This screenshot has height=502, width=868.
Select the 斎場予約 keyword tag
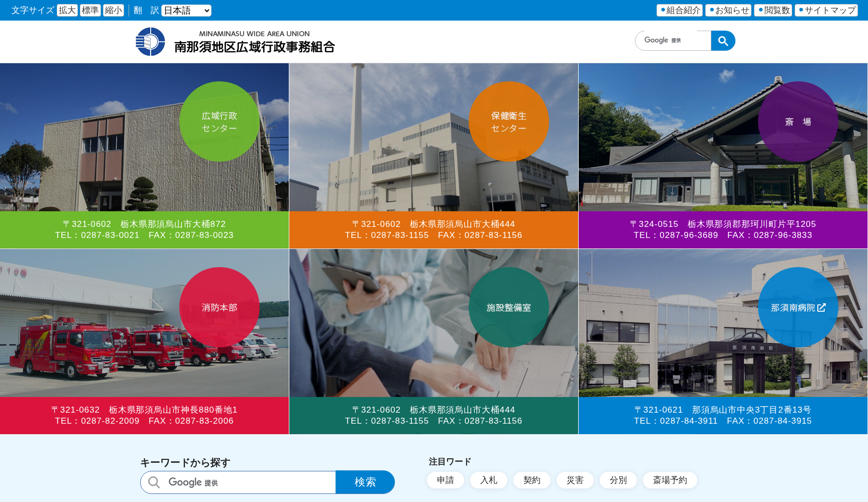[670, 480]
